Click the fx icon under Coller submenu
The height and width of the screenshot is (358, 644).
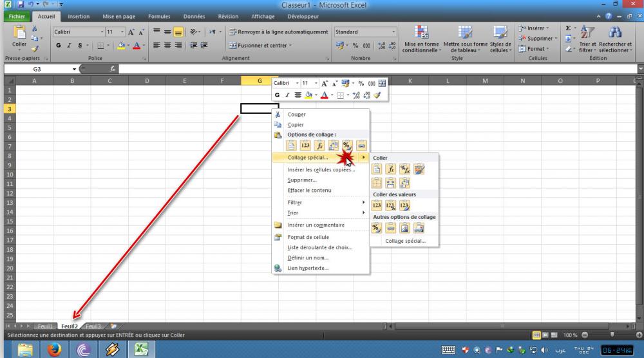[x=391, y=169]
